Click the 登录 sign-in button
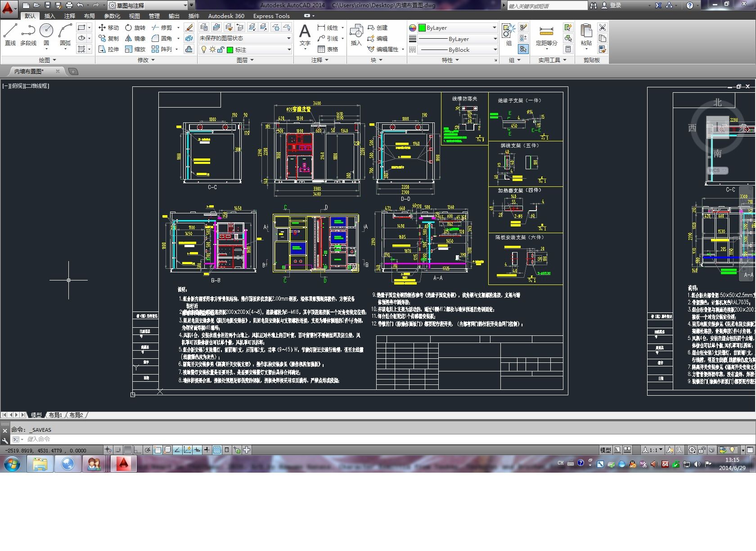 [615, 5]
